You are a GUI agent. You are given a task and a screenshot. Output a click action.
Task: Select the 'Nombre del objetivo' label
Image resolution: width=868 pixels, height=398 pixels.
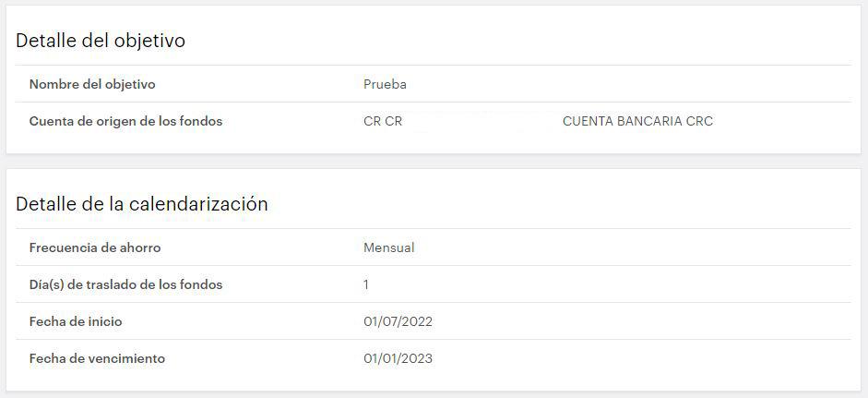(x=92, y=84)
